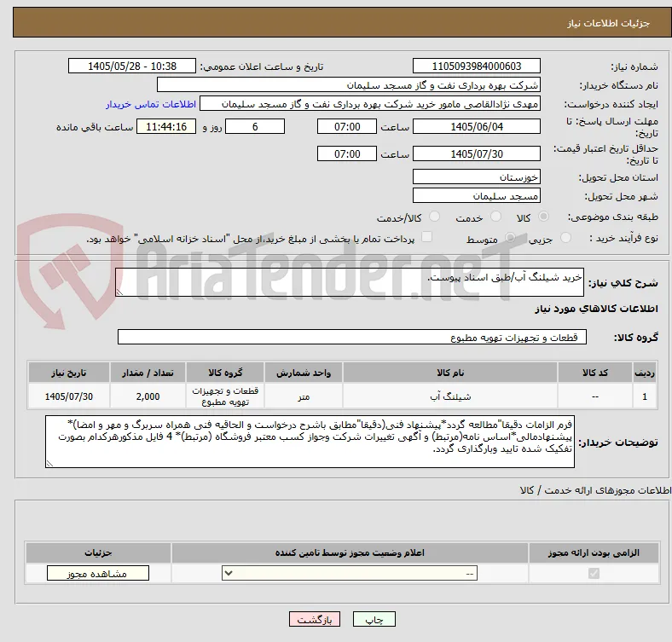
Task: Click the buyer notes text area
Action: tap(310, 442)
